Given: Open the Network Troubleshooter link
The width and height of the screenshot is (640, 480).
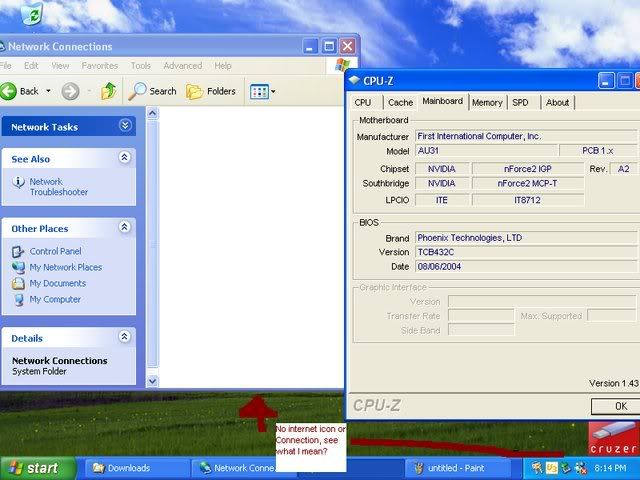Looking at the screenshot, I should pos(58,187).
